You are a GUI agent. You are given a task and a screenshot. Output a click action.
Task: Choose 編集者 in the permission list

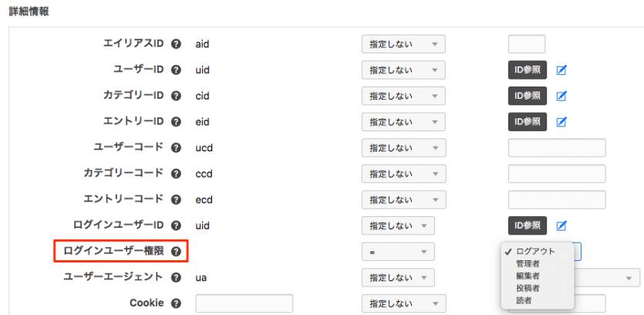coord(528,276)
